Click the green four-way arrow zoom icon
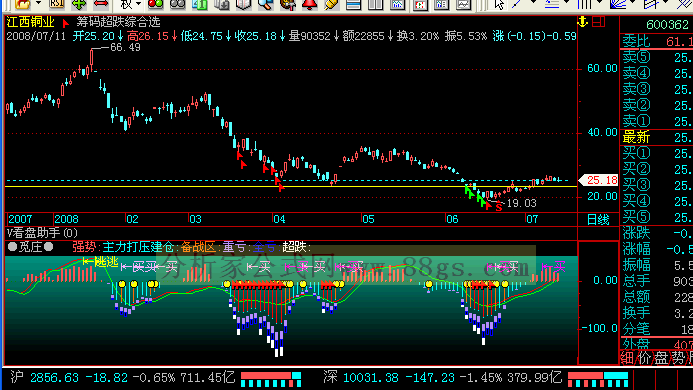 (79, 4)
